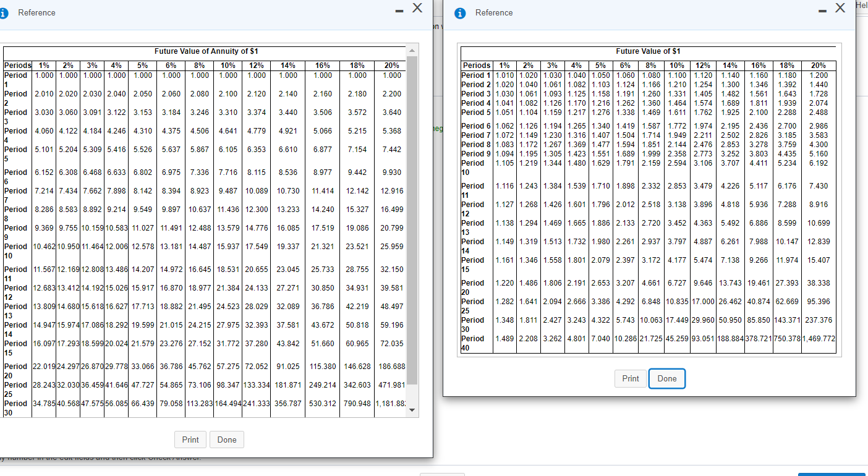Image resolution: width=868 pixels, height=476 pixels.
Task: Select the value 95.396 in the Future Value of $1 table
Action: click(819, 302)
